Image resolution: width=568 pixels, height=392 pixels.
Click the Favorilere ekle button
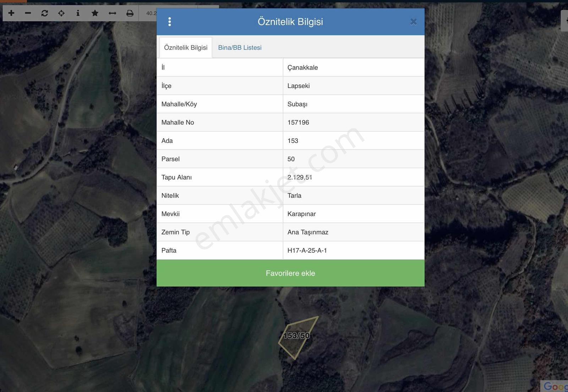pyautogui.click(x=290, y=273)
